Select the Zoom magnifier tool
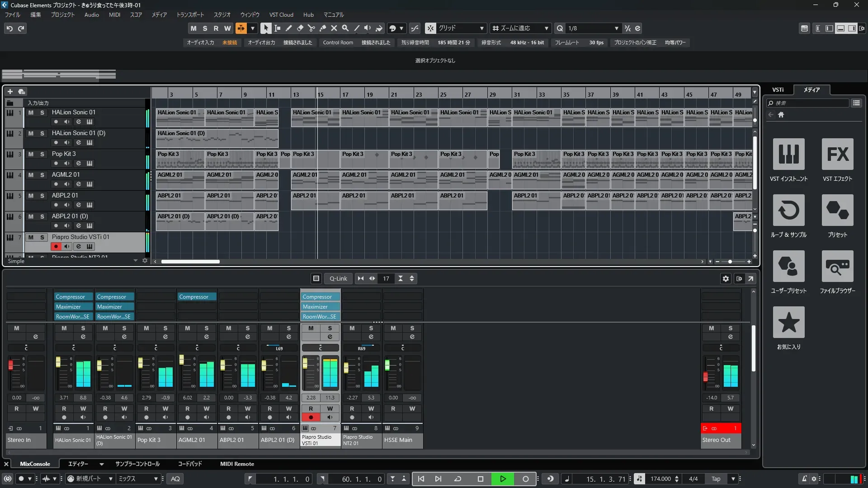The height and width of the screenshot is (488, 868). pos(345,28)
